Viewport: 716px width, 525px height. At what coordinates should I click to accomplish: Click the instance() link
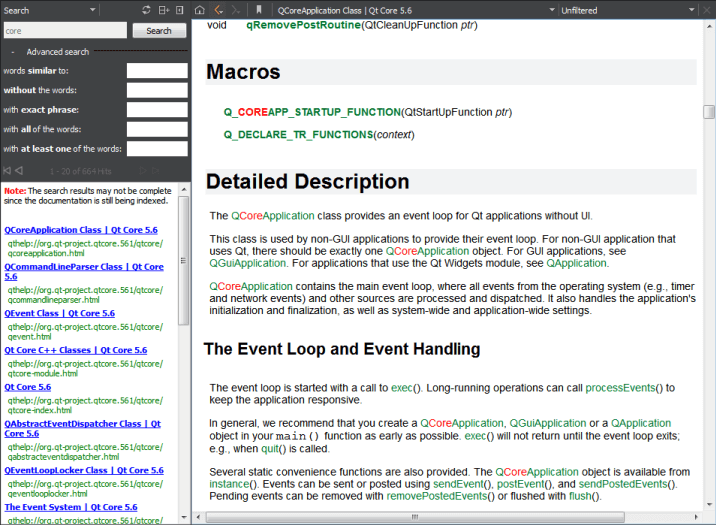coord(229,484)
